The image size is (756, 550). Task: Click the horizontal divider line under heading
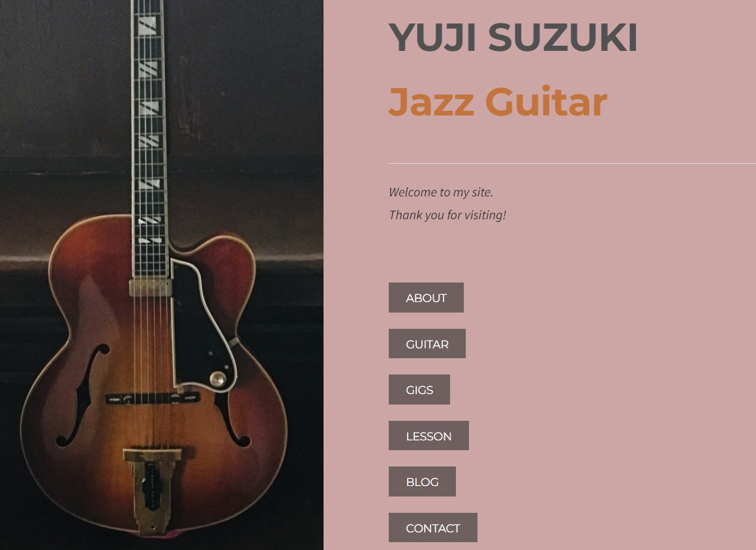pos(572,164)
